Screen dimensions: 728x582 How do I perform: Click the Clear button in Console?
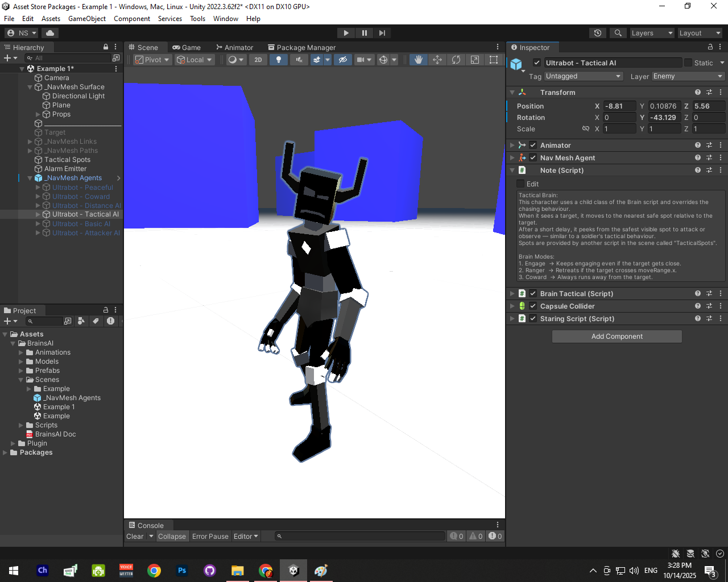135,537
